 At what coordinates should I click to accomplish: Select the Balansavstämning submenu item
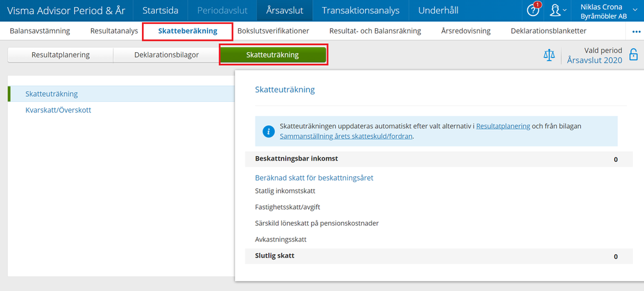point(40,31)
